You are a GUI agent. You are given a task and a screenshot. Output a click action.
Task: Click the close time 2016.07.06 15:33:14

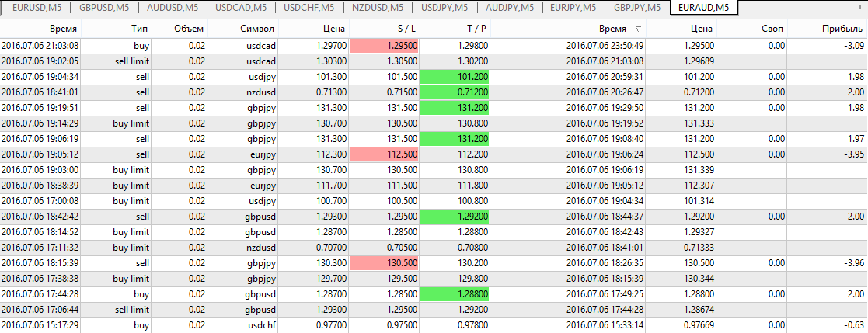pyautogui.click(x=605, y=325)
